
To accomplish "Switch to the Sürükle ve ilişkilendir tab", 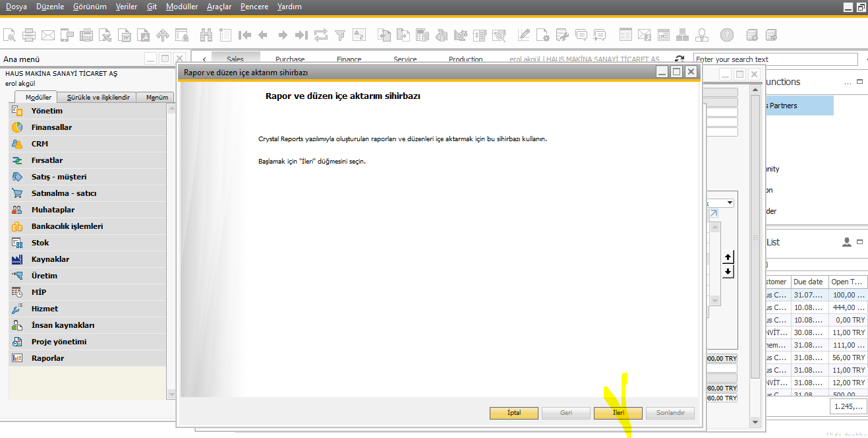I will [x=98, y=98].
